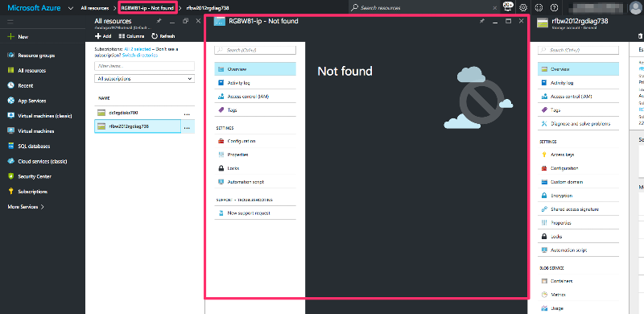This screenshot has width=644, height=314.
Task: Open Diagnose and solve problems
Action: pos(578,124)
